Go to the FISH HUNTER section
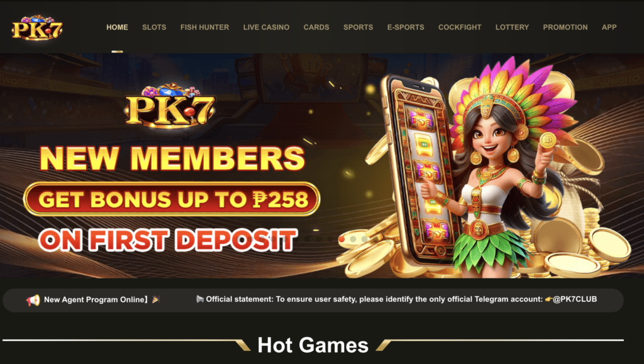 [204, 27]
